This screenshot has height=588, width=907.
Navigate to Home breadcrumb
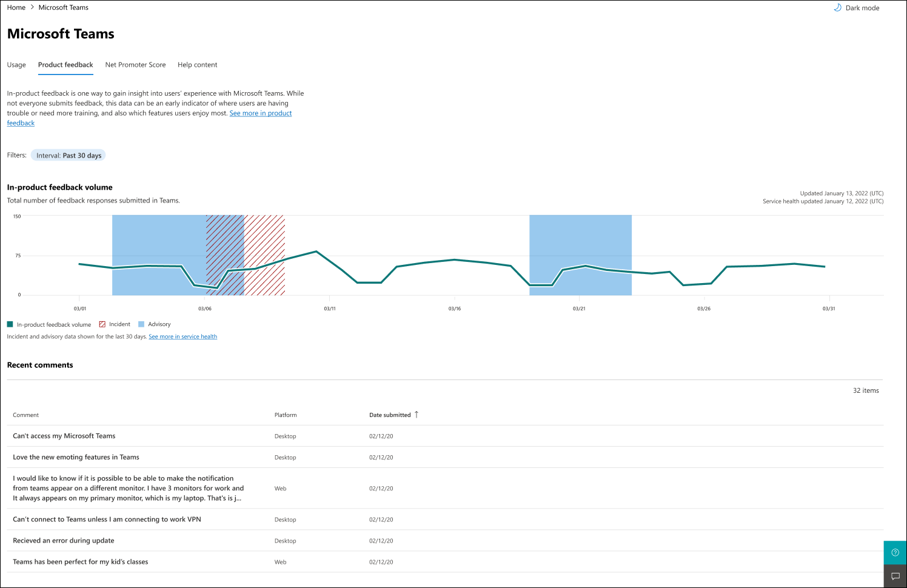[16, 7]
